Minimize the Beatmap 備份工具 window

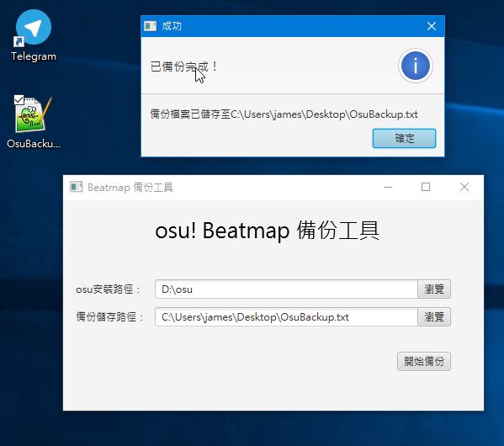click(x=388, y=187)
